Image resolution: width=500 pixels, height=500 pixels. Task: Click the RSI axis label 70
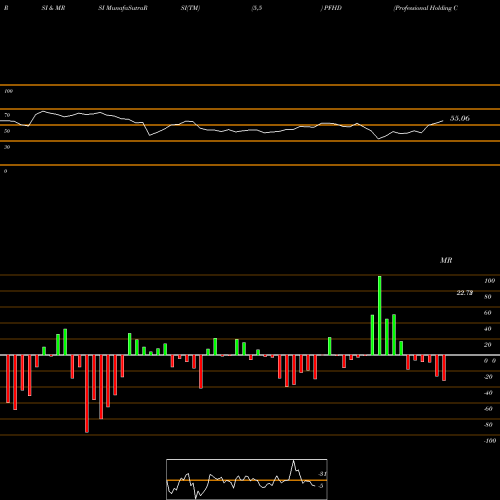[7, 115]
